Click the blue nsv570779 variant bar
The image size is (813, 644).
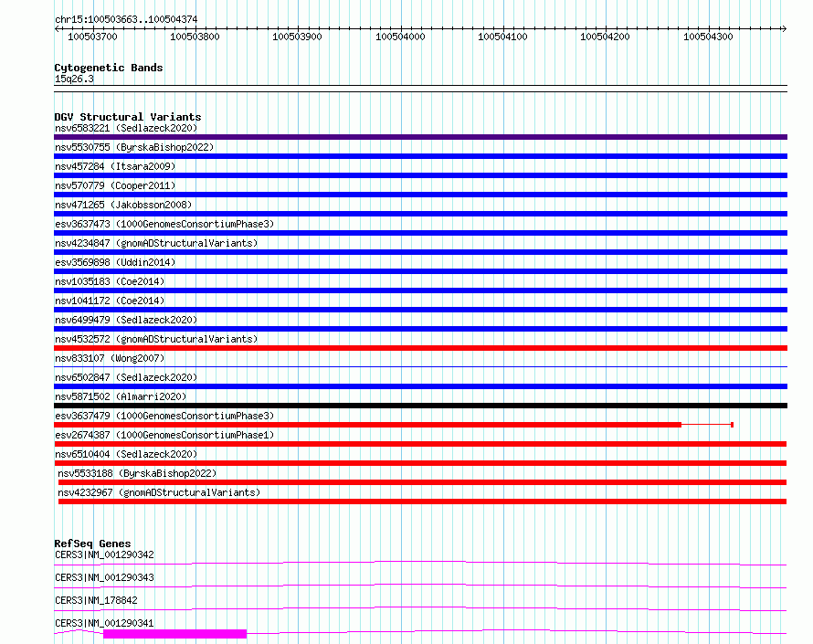point(420,195)
